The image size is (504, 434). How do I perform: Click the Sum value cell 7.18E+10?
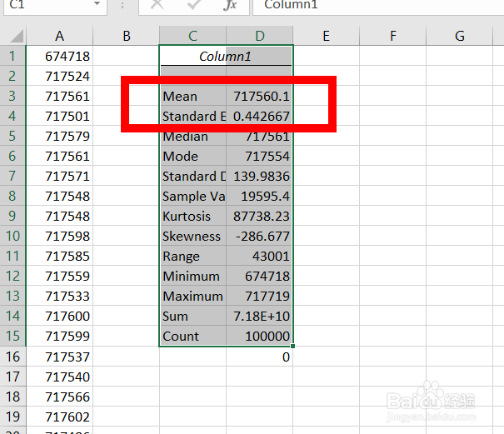260,317
